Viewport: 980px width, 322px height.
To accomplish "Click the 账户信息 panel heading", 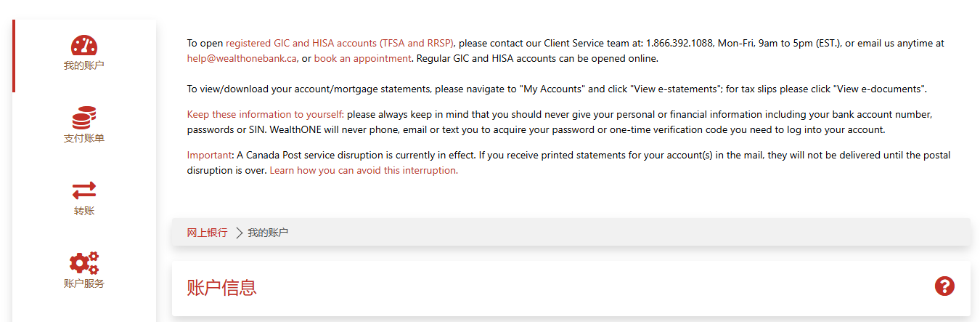I will click(221, 287).
